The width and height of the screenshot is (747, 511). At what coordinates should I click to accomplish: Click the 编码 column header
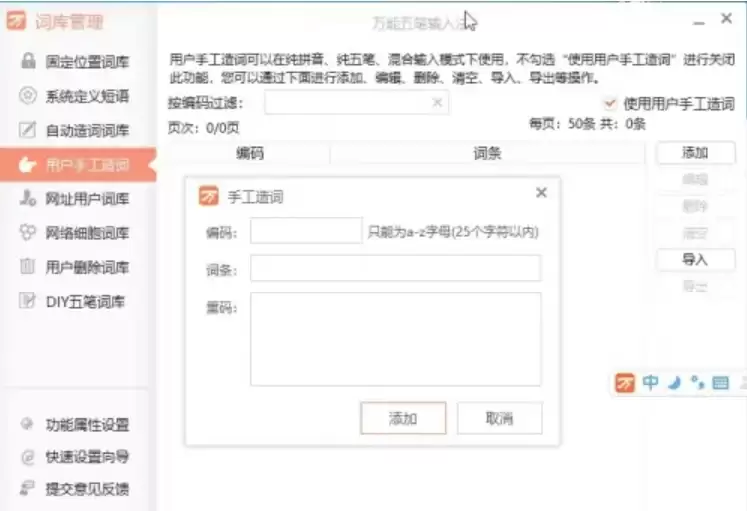click(x=249, y=153)
